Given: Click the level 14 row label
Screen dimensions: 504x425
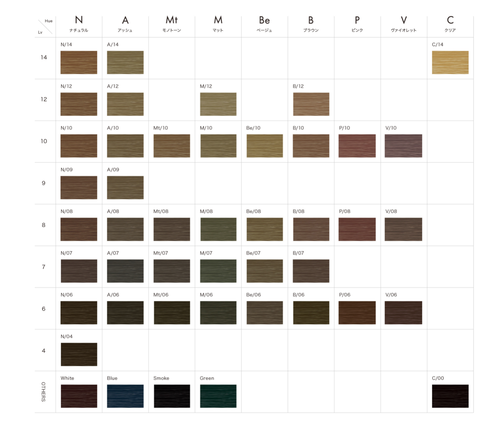Looking at the screenshot, I should pyautogui.click(x=44, y=58).
